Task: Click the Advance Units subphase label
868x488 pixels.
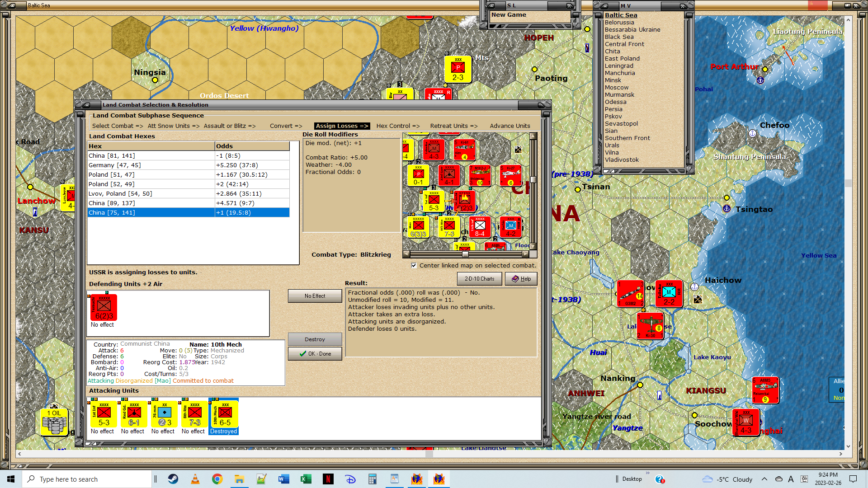Action: tap(509, 126)
